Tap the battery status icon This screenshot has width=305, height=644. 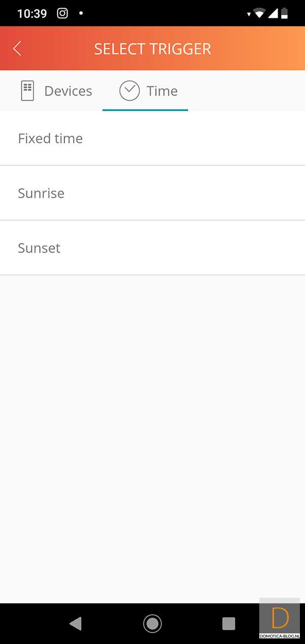tap(285, 14)
